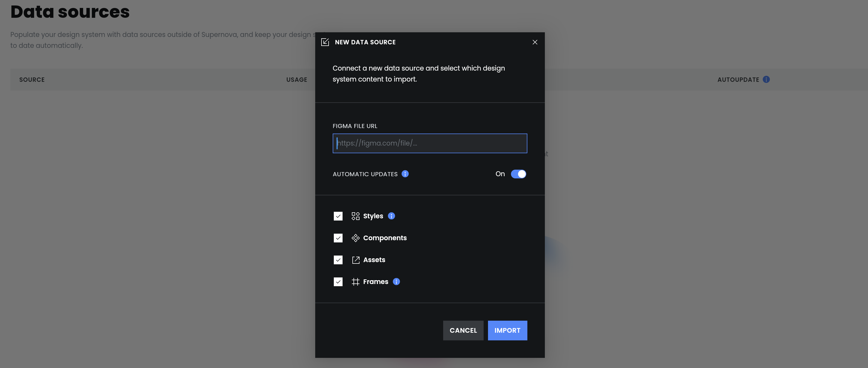Uncheck the Components checkbox

pos(338,238)
